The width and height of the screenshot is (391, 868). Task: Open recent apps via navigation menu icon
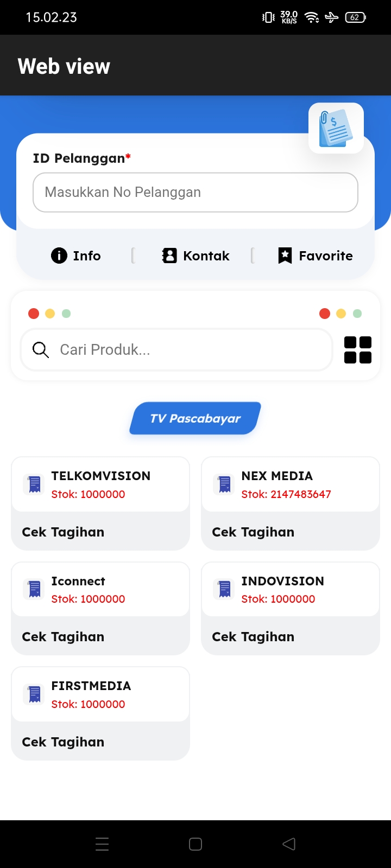tap(102, 844)
